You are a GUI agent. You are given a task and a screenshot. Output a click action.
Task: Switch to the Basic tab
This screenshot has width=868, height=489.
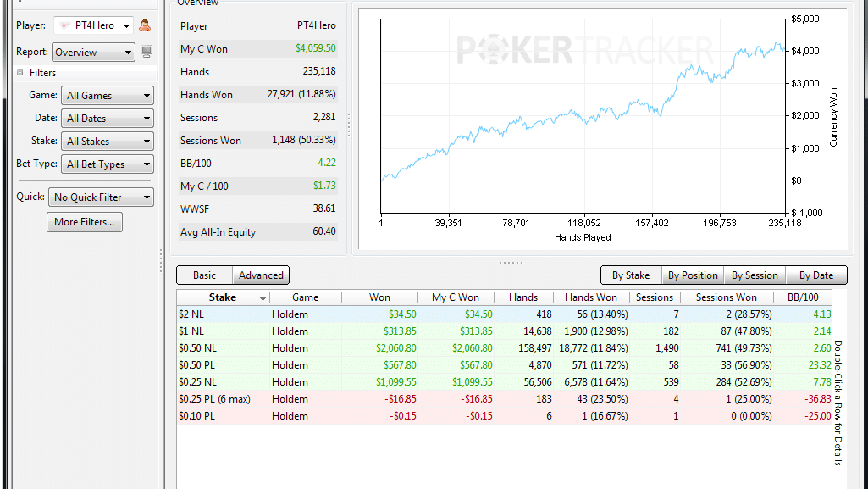coord(204,275)
